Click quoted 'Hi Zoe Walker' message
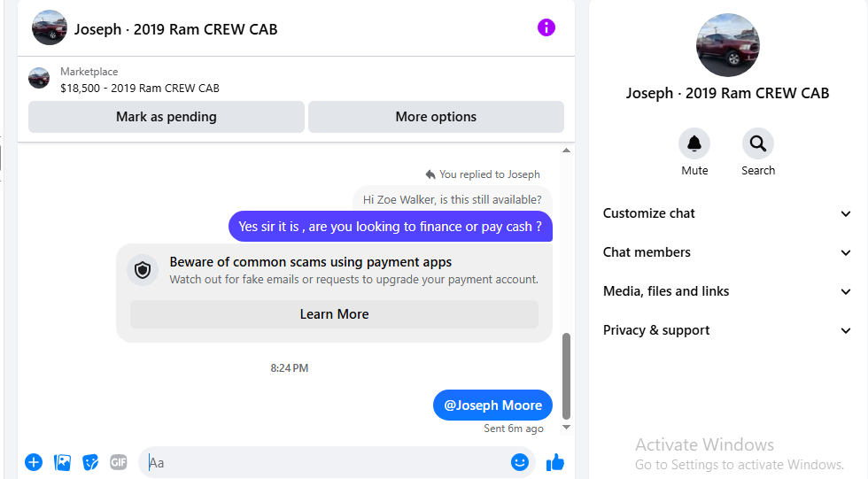 [x=453, y=200]
